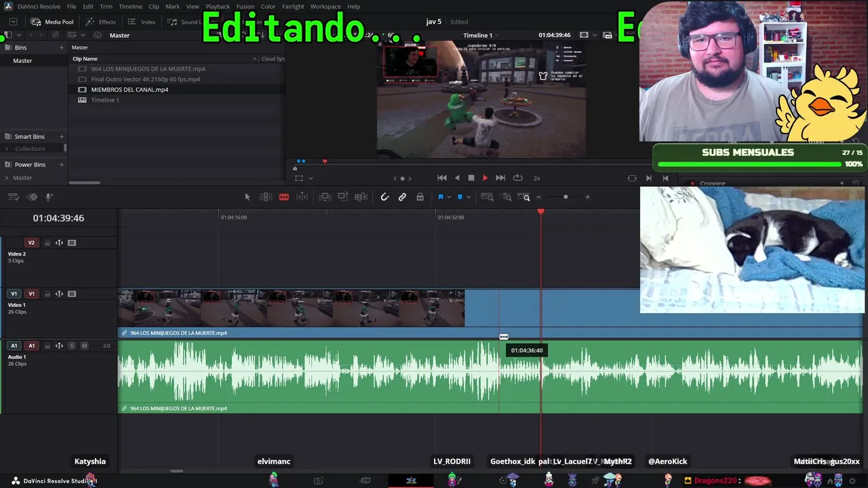Open the Timeline menu
This screenshot has width=868, height=488.
[130, 7]
